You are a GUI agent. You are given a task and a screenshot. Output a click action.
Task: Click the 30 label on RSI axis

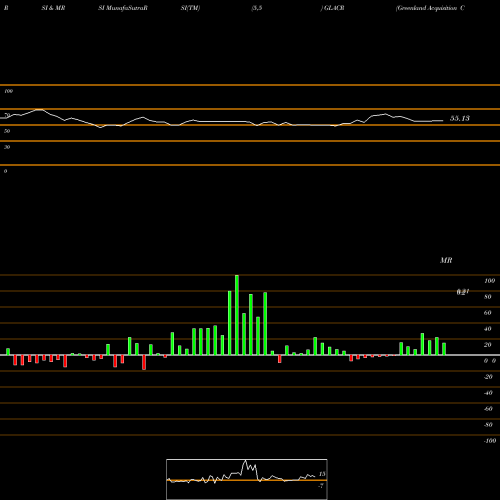click(7, 147)
